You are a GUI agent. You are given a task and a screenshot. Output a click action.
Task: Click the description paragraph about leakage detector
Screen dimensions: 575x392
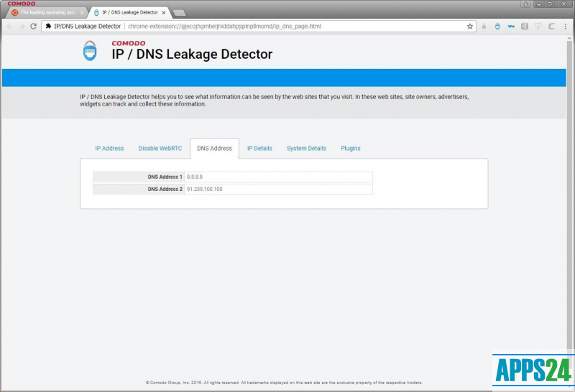point(275,101)
